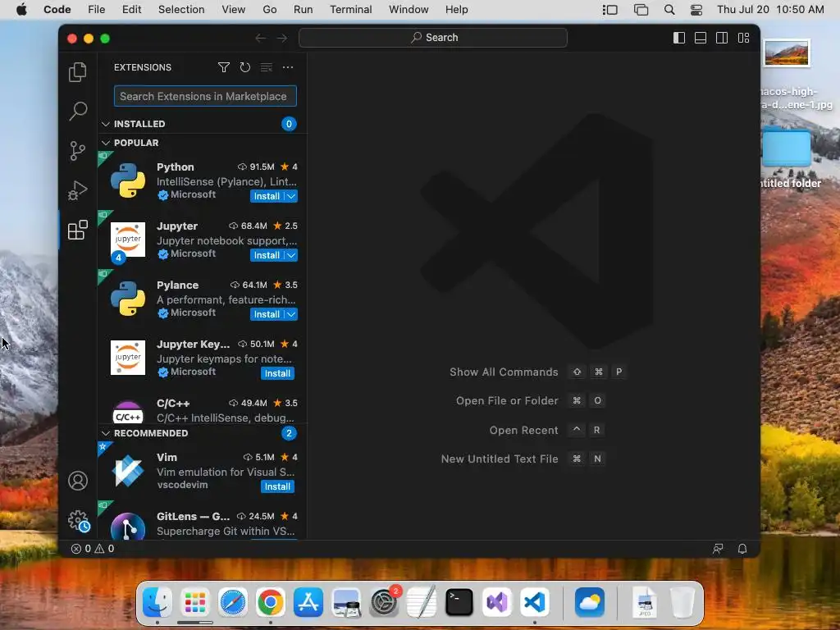Open the View menu

pos(234,10)
